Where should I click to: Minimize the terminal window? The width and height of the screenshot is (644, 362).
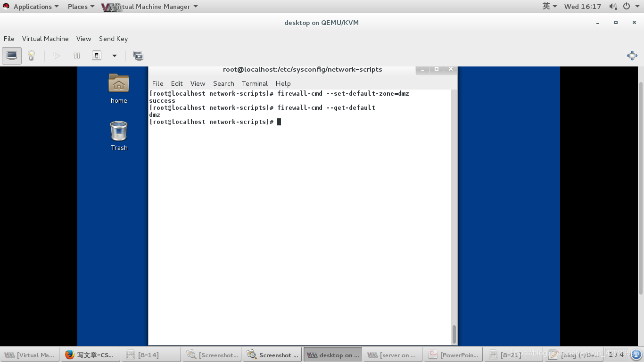click(422, 69)
